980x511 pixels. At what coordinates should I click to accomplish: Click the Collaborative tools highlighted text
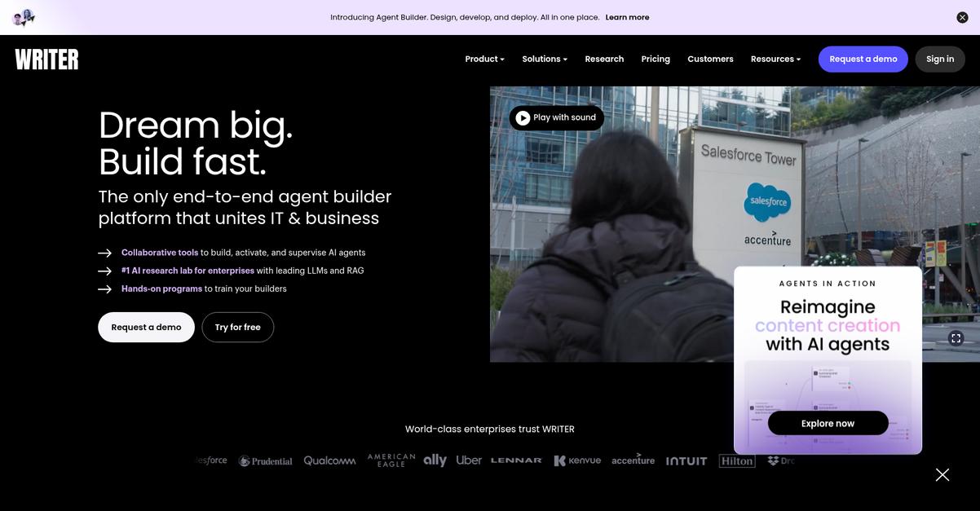coord(160,253)
